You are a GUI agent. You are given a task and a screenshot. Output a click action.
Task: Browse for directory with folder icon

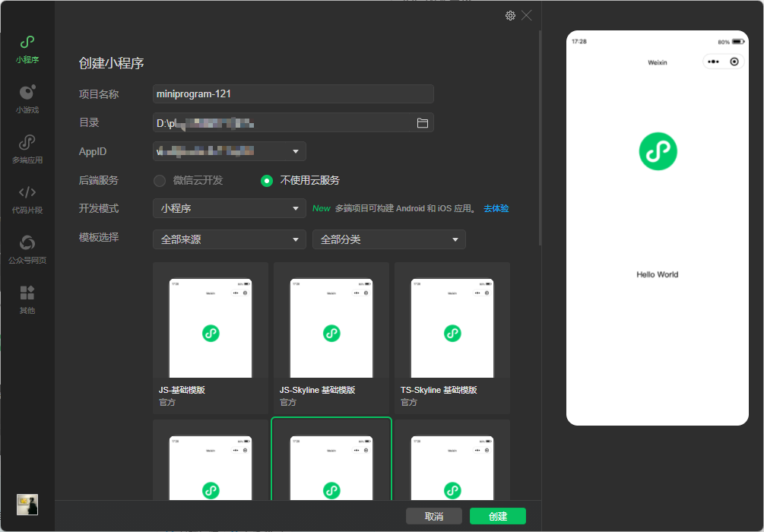click(x=423, y=123)
